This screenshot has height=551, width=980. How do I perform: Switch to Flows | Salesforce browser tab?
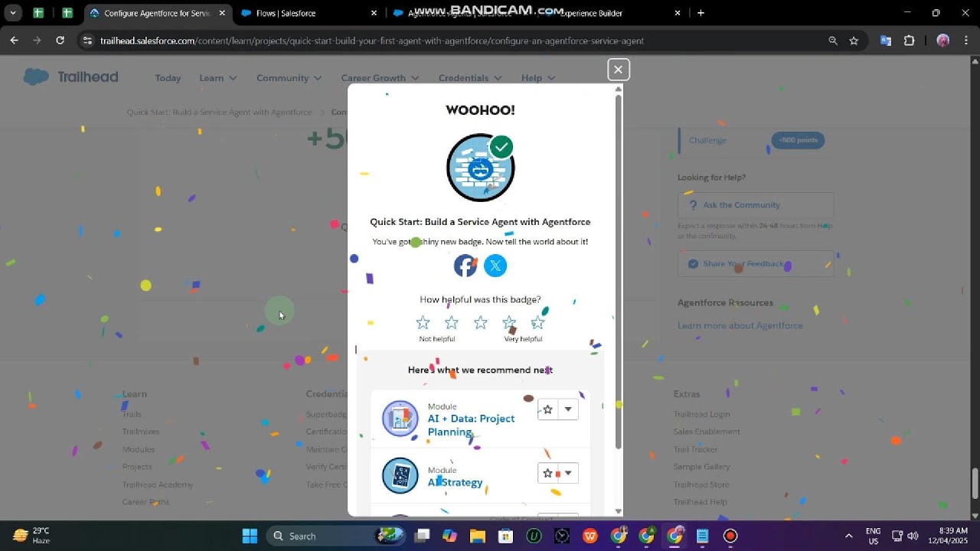[309, 13]
